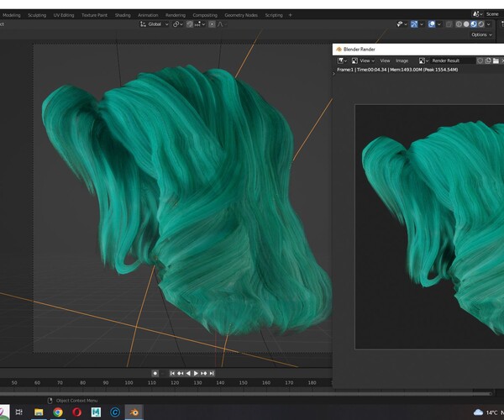The height and width of the screenshot is (420, 504).
Task: Click frame 140 on the timeline
Action: (x=220, y=383)
